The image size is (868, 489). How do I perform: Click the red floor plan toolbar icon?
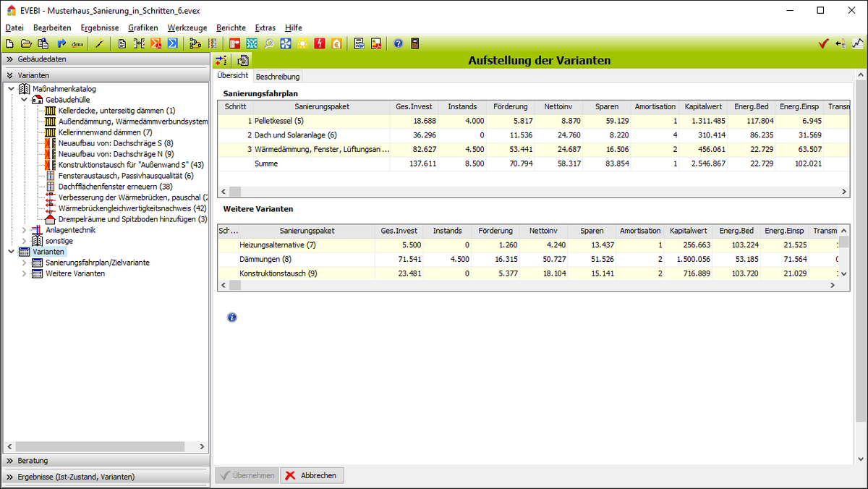click(234, 43)
